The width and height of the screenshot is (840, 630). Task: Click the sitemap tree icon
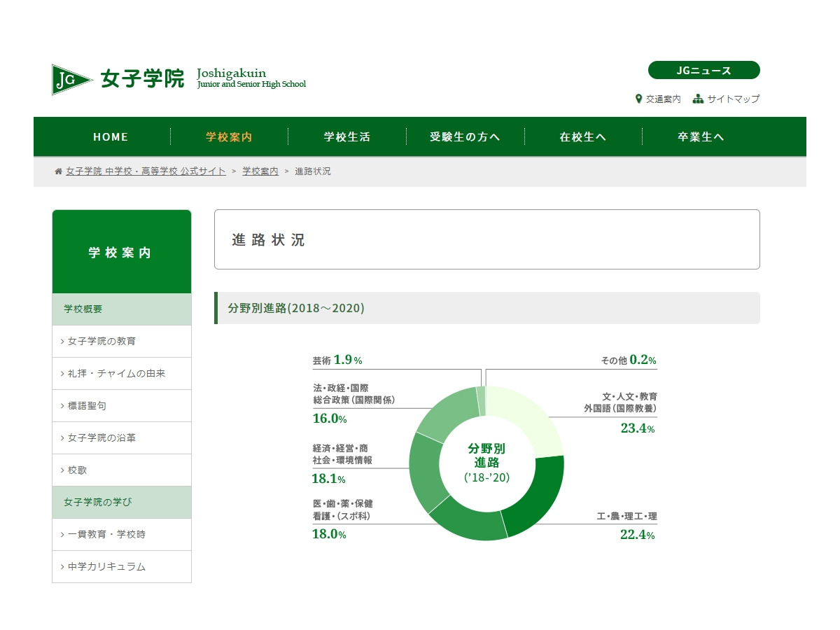point(698,99)
